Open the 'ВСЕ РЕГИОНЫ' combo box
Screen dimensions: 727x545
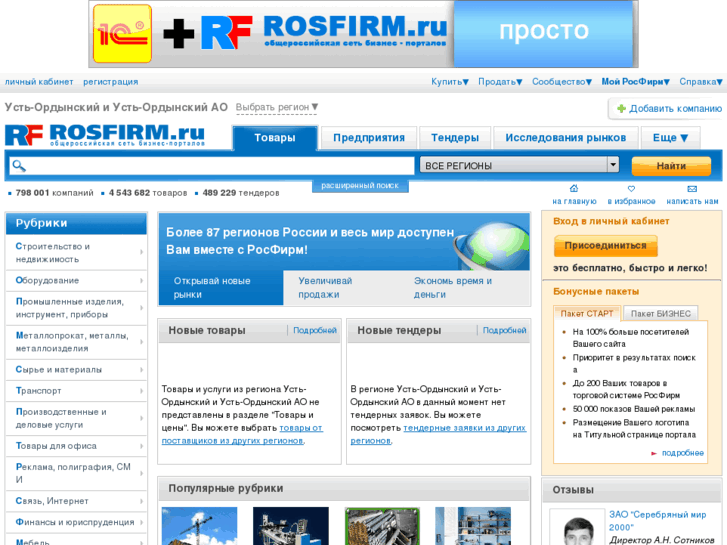pyautogui.click(x=519, y=165)
